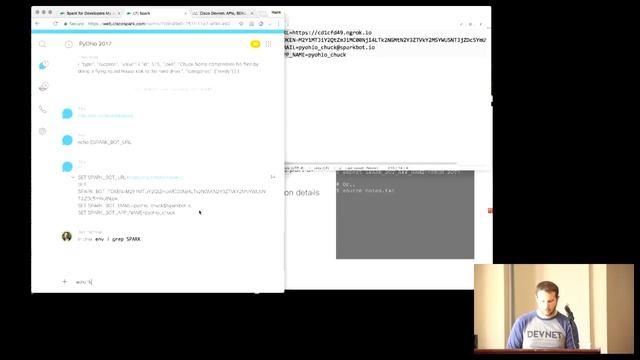Close the Spark for Developers tab
The image size is (640, 360).
pyautogui.click(x=119, y=13)
